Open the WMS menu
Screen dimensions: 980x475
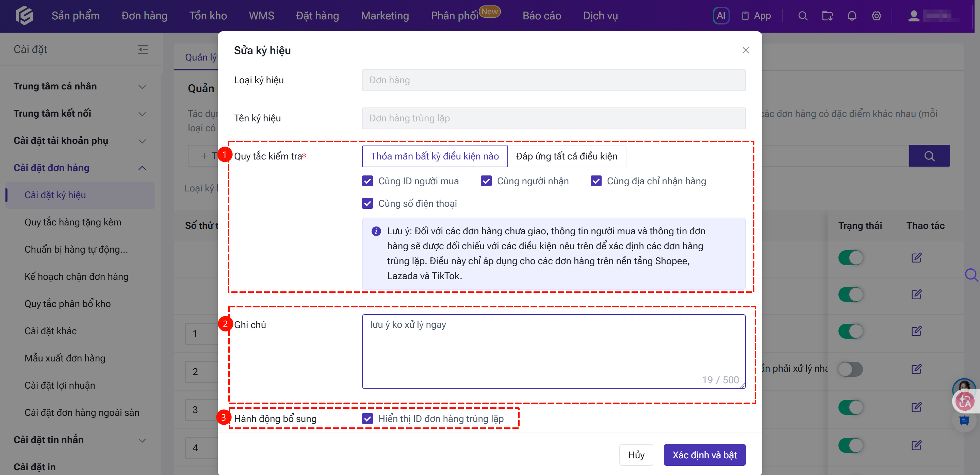(x=261, y=16)
